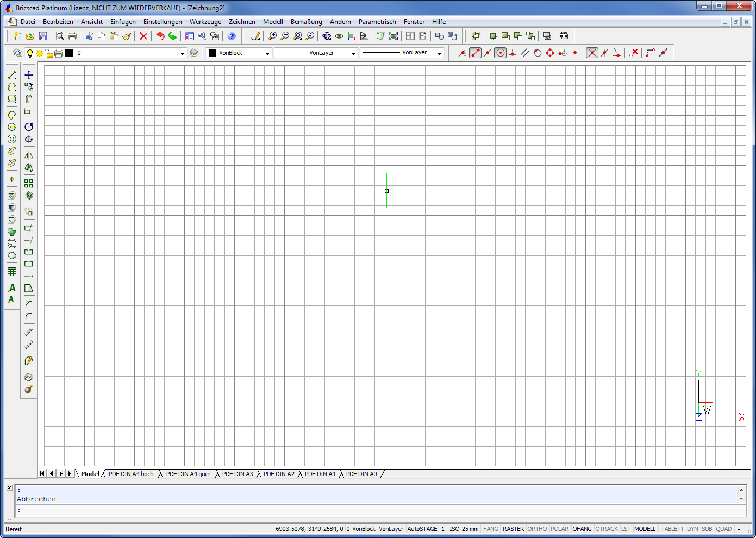The width and height of the screenshot is (756, 538).
Task: Open the layer dropdown showing 0
Action: 182,53
